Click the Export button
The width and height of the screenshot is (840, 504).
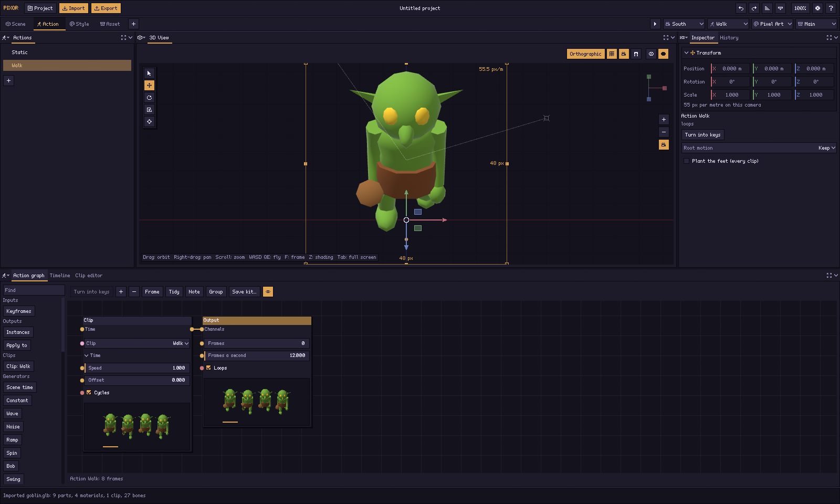coord(106,8)
